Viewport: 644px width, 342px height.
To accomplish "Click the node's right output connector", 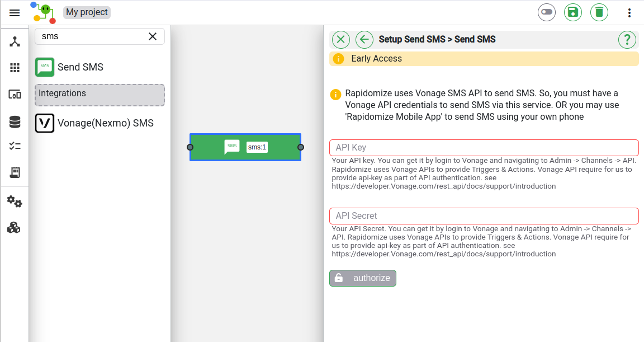I will (x=301, y=147).
